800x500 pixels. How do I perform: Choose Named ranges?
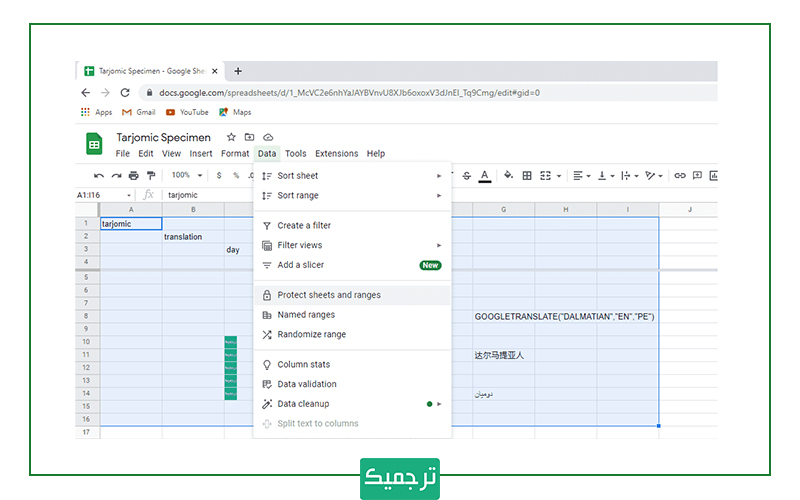pos(352,315)
